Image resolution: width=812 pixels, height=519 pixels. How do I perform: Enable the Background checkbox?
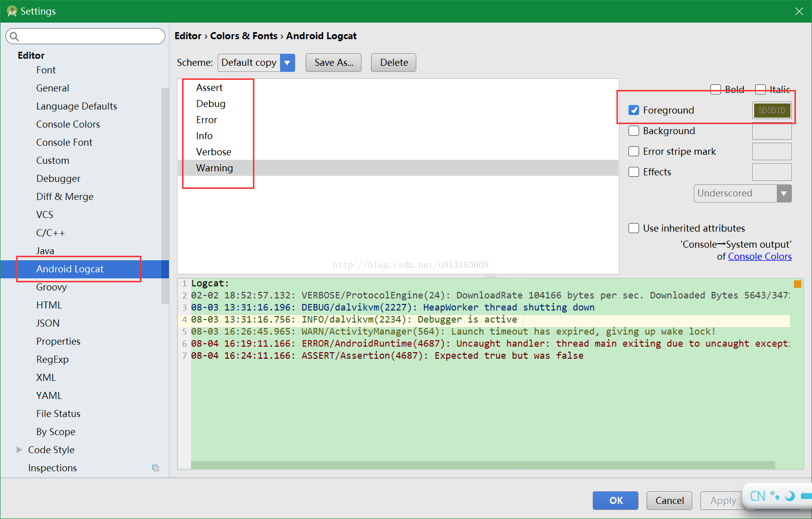point(634,131)
